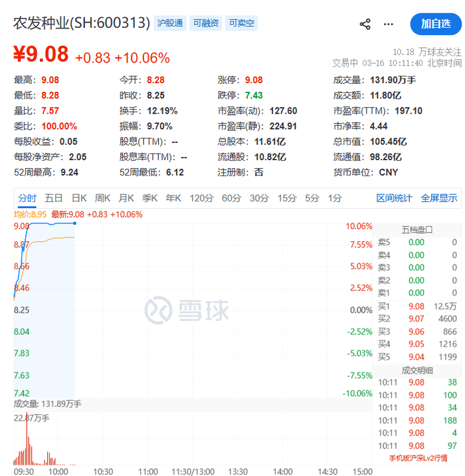The image size is (465, 476).
Task: Click the 买2 row price 9.07
Action: pyautogui.click(x=416, y=318)
